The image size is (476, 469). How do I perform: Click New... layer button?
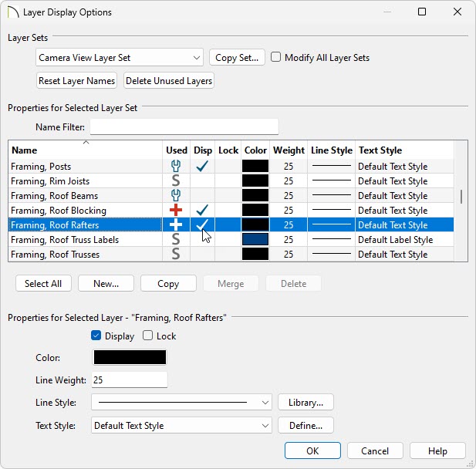tap(106, 283)
